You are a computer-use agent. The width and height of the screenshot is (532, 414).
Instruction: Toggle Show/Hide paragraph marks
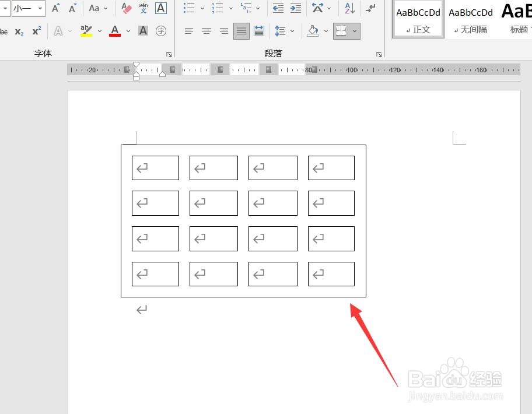(x=370, y=8)
